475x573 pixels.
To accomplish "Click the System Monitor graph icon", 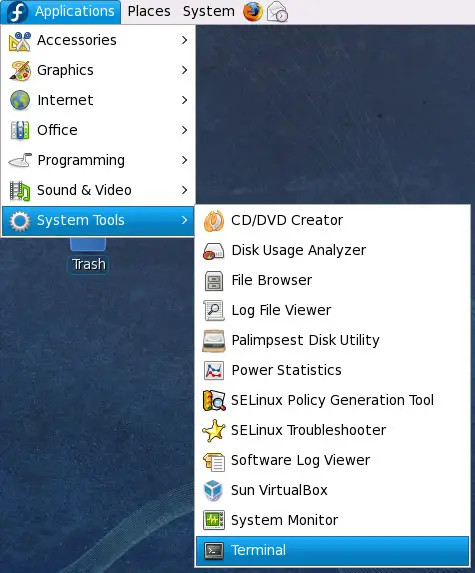I will pyautogui.click(x=213, y=520).
